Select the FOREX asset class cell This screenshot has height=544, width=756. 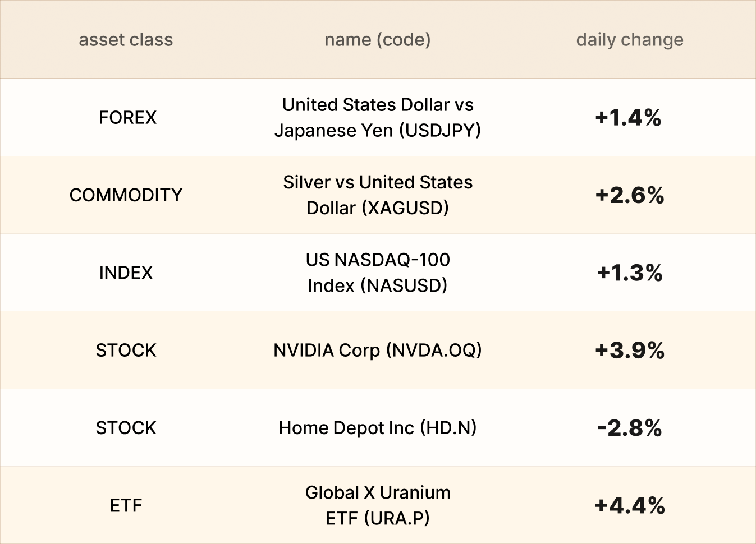click(x=127, y=118)
